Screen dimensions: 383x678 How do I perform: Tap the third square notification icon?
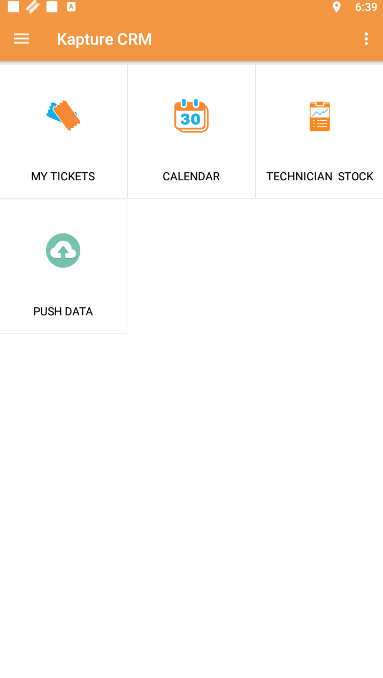coord(52,7)
